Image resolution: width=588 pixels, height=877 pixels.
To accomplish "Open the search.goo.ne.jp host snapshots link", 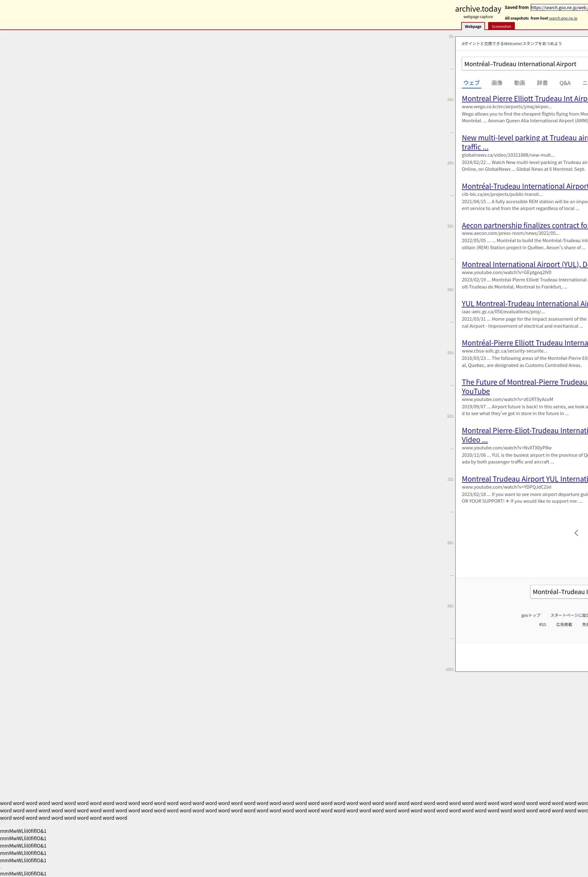I will click(x=563, y=18).
